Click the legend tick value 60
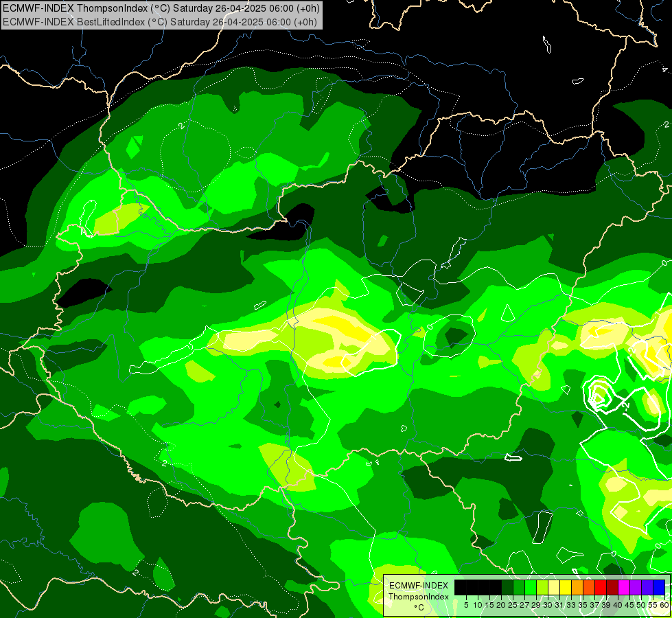672x618 pixels. pos(664,605)
